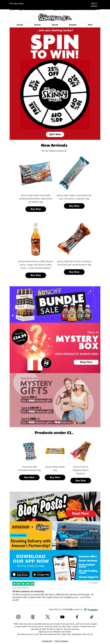Viewport: 110px width, 644px height.
Task: Open the X (Twitter) icon
Action: click(x=48, y=617)
